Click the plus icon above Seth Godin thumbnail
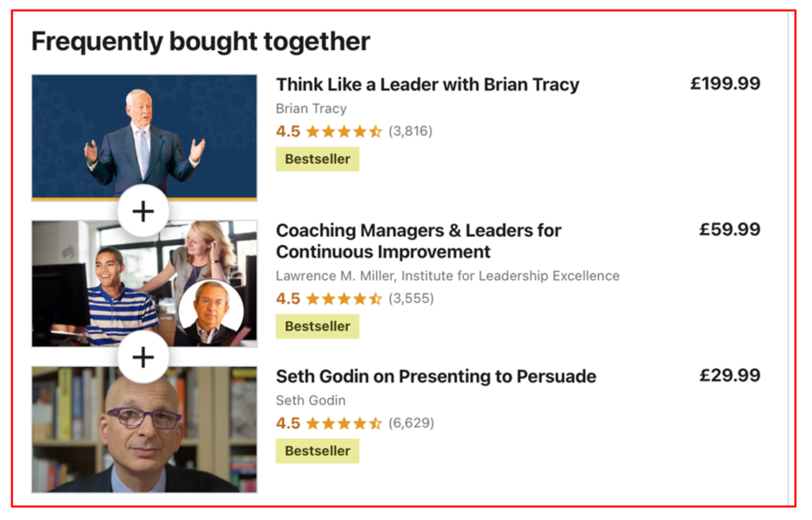 pos(143,358)
